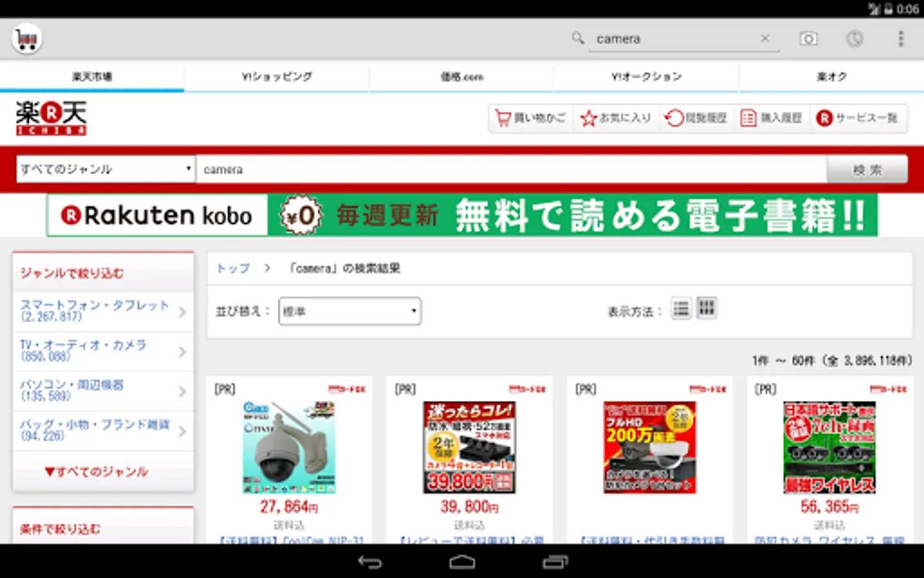The width and height of the screenshot is (924, 578).
Task: Open the 並び替え sort dropdown
Action: (350, 311)
